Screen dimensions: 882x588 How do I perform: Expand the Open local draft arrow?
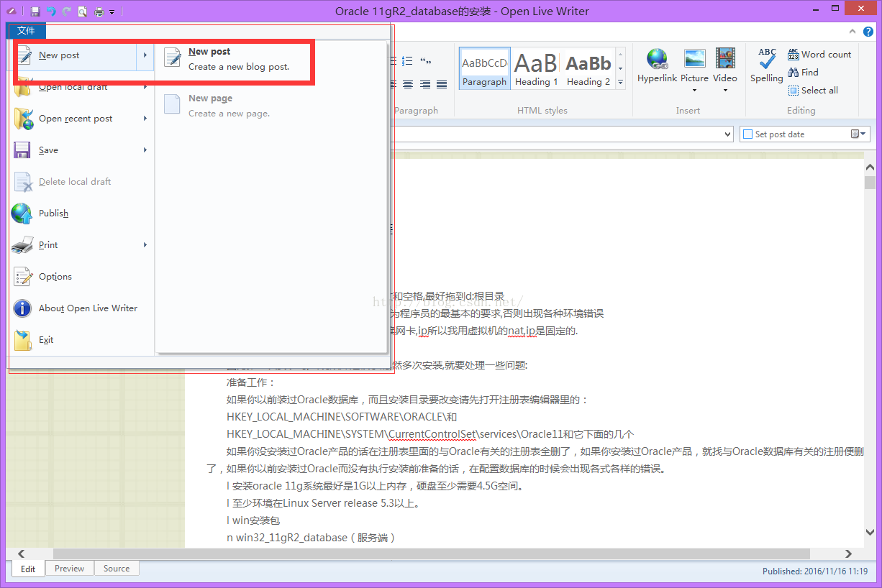tap(145, 87)
